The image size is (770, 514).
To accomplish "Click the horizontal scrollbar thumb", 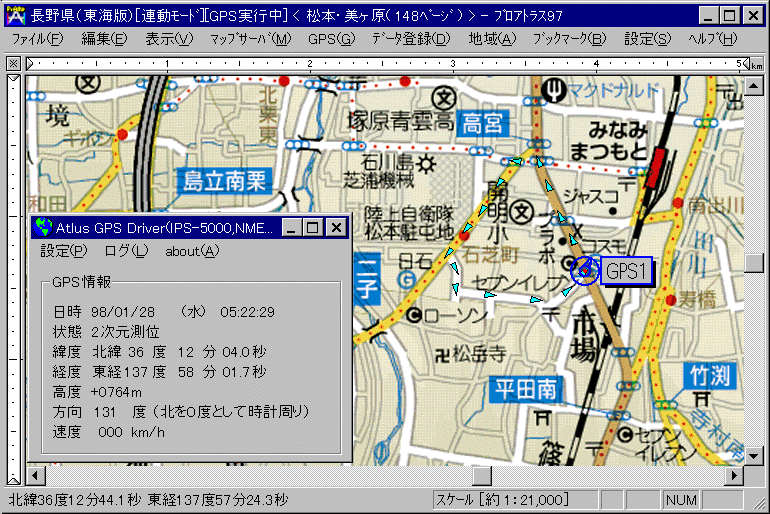I will [482, 475].
